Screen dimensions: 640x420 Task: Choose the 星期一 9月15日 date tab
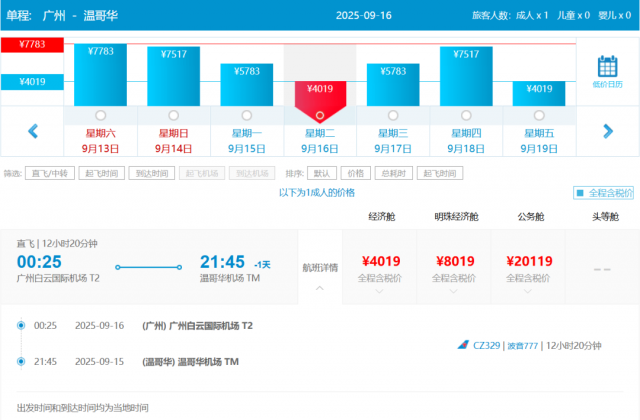[x=246, y=140]
